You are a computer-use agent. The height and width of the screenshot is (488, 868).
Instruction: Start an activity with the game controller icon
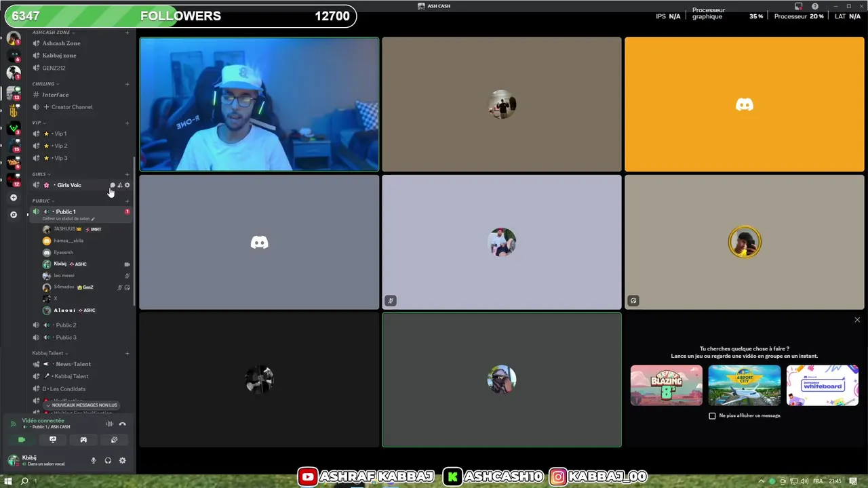coord(83,440)
